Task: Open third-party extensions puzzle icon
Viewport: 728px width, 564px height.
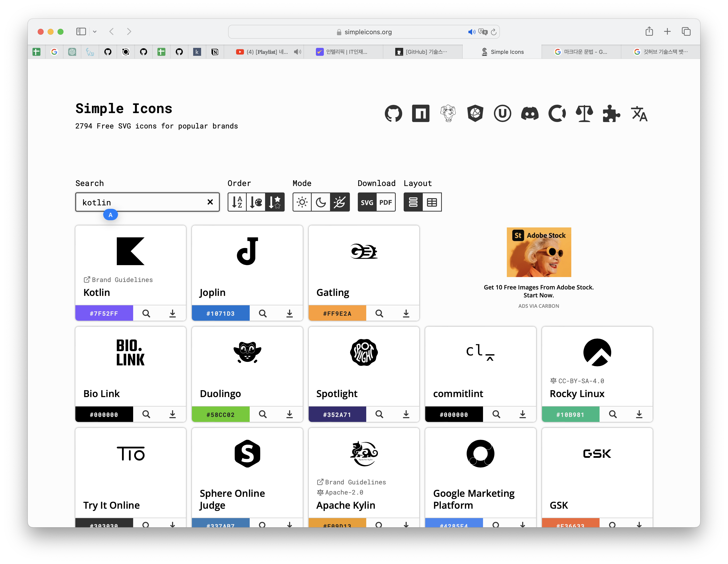Action: coord(611,114)
